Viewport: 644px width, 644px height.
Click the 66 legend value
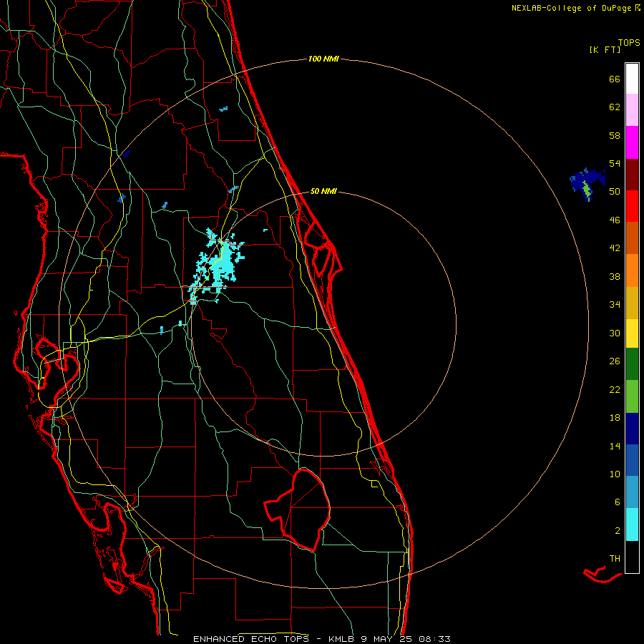pos(615,79)
